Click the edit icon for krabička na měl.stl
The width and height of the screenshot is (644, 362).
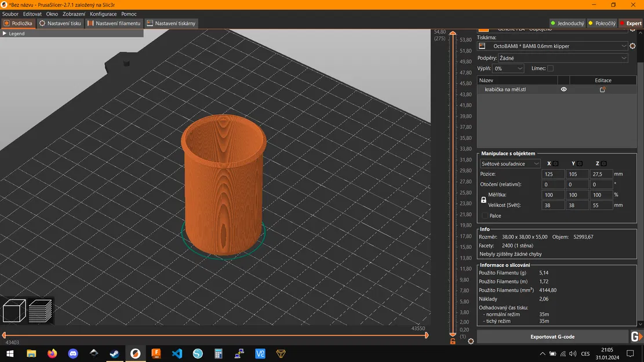(602, 90)
